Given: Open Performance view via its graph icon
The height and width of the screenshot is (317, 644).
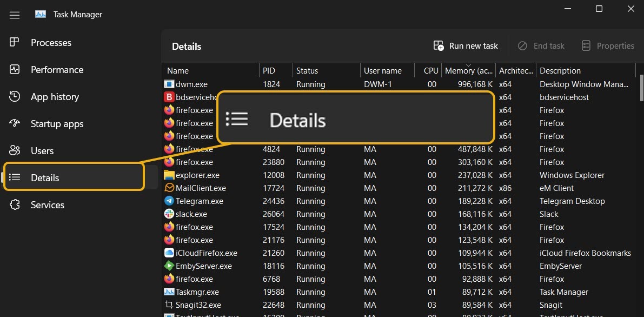Looking at the screenshot, I should pos(14,69).
